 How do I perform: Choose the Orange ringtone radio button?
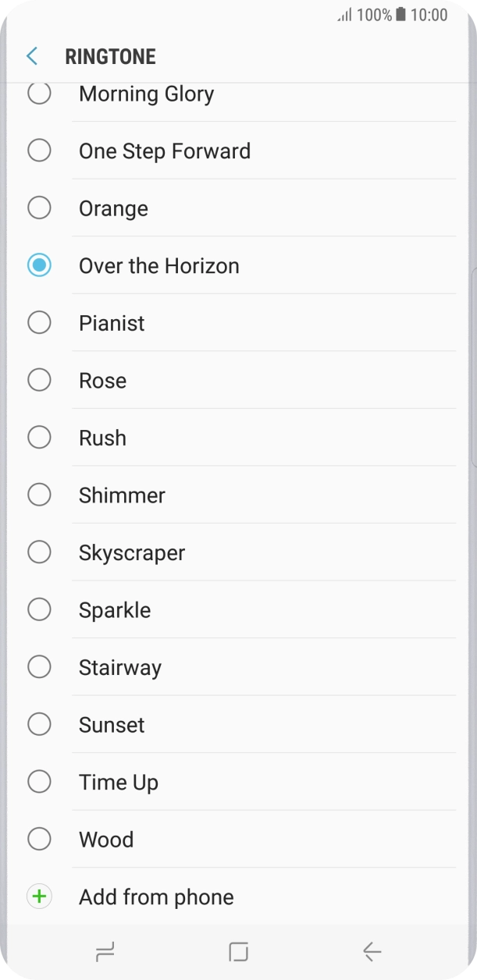pyautogui.click(x=39, y=208)
